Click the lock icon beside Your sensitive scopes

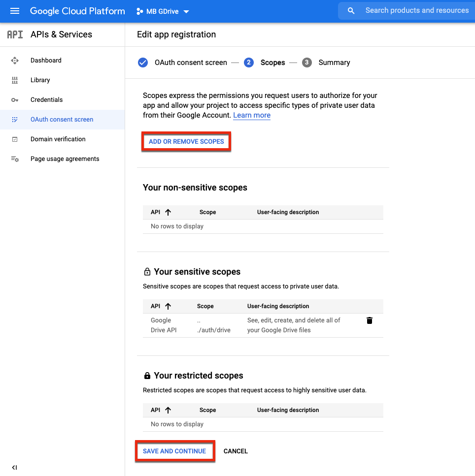(147, 272)
